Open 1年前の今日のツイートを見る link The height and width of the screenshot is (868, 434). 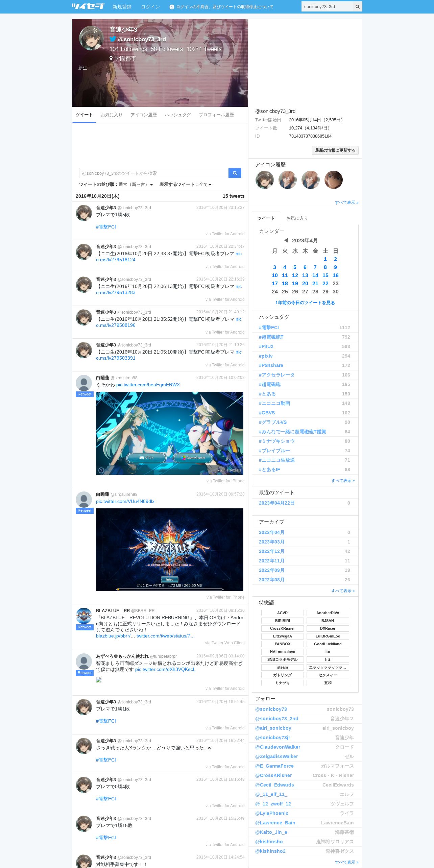coord(305,303)
